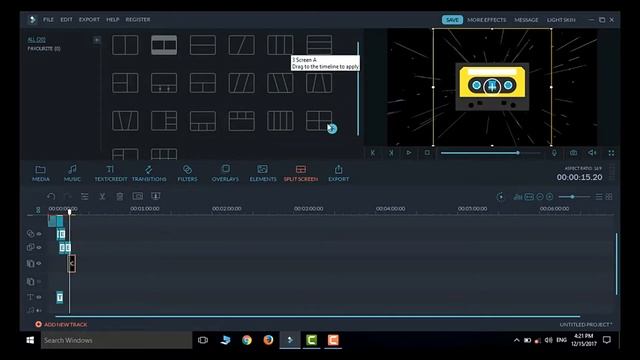Click the timeline zoom slider

click(x=574, y=197)
